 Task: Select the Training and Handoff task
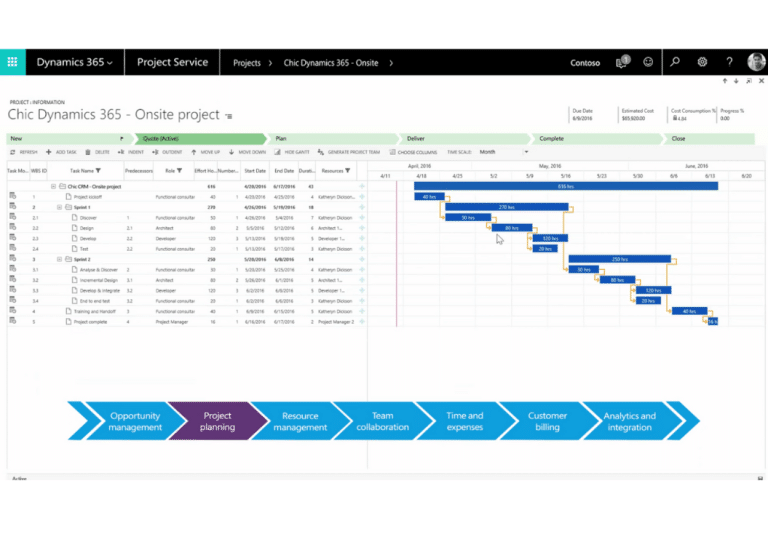95,311
